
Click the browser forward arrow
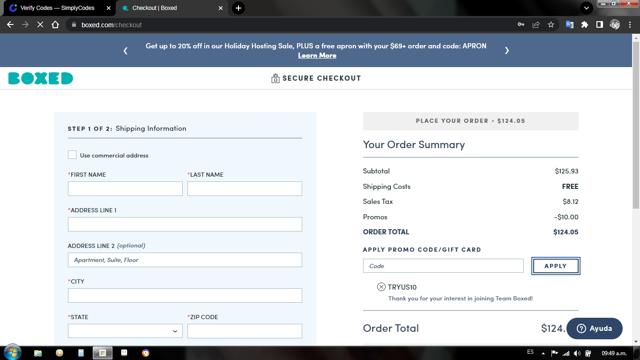(x=25, y=25)
